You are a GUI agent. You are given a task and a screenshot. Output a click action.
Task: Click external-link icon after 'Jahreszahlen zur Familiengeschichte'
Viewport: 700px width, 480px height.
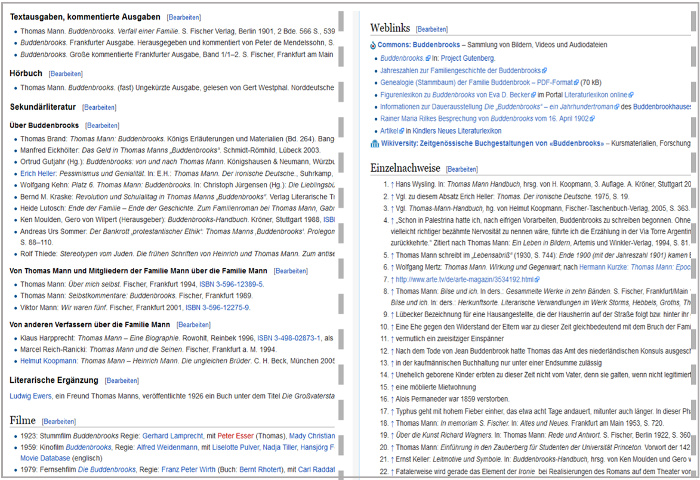point(544,71)
